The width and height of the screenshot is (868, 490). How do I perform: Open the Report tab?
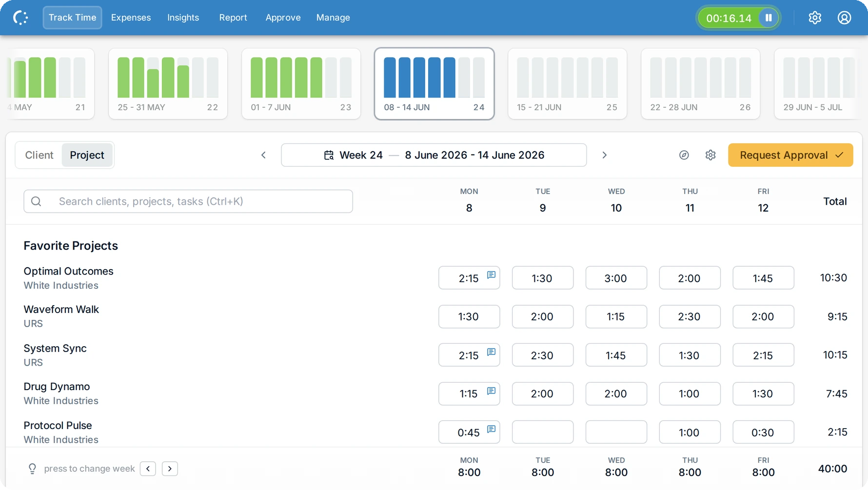(233, 18)
